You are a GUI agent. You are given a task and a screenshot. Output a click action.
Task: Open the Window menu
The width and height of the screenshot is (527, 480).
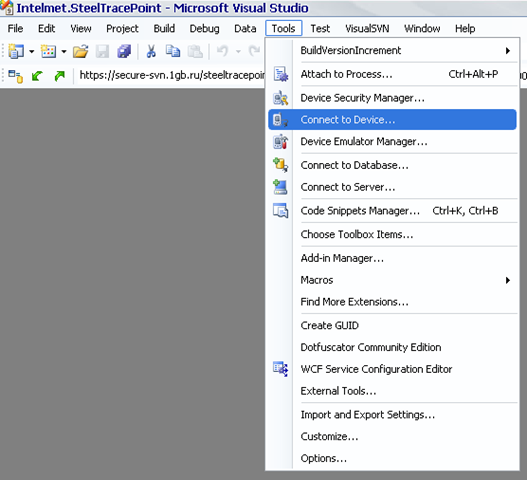click(x=422, y=29)
